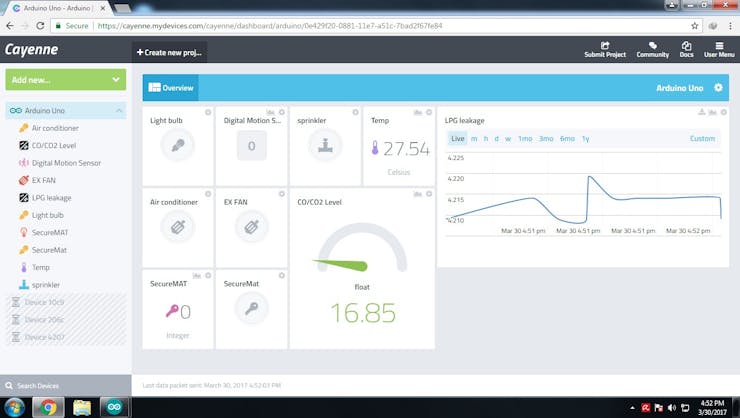This screenshot has height=418, width=740.
Task: Toggle the SecureMat key button widget
Action: coord(252,309)
